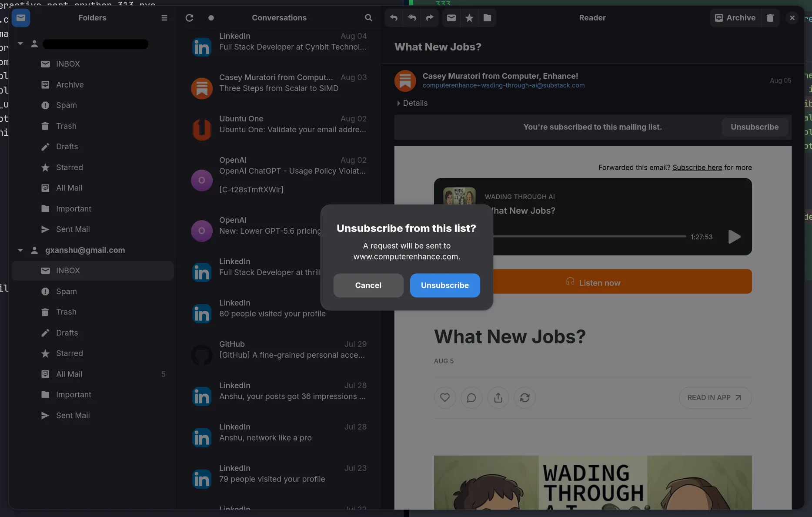
Task: Close the Reader with X button
Action: pyautogui.click(x=792, y=18)
